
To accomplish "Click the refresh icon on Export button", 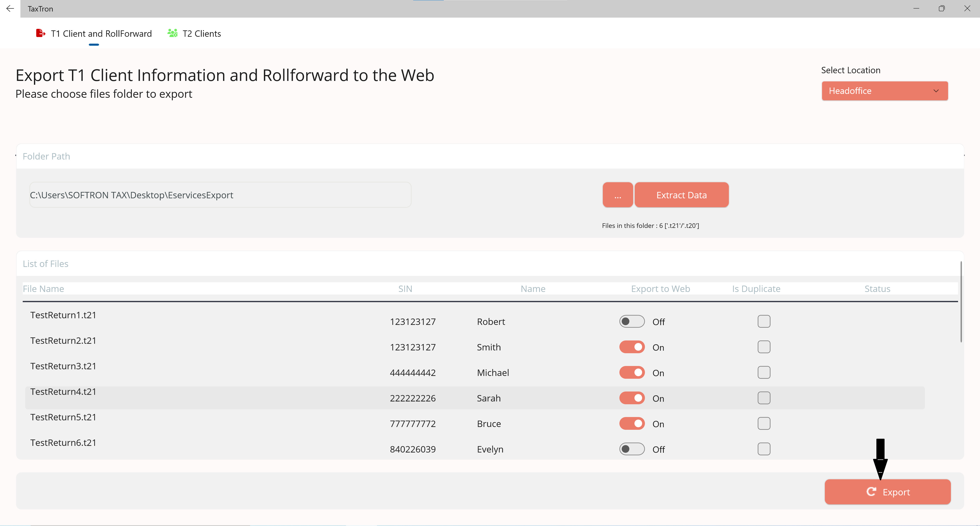I will (871, 491).
